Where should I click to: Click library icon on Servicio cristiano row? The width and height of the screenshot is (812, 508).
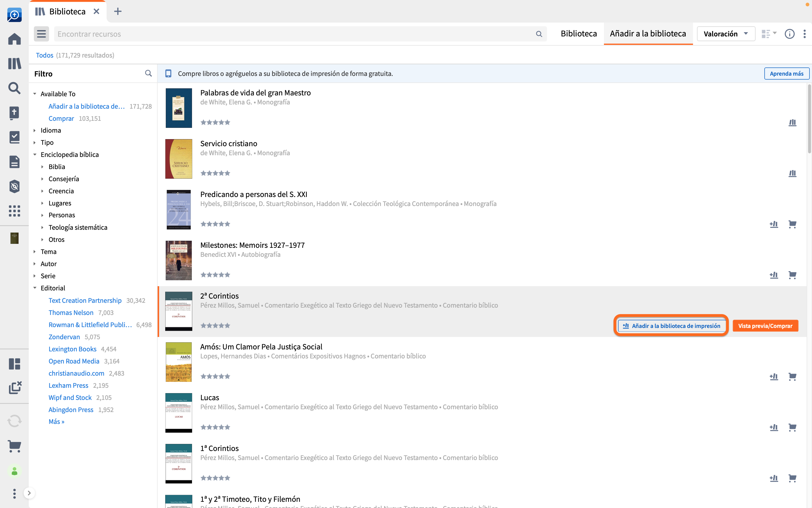pos(792,173)
